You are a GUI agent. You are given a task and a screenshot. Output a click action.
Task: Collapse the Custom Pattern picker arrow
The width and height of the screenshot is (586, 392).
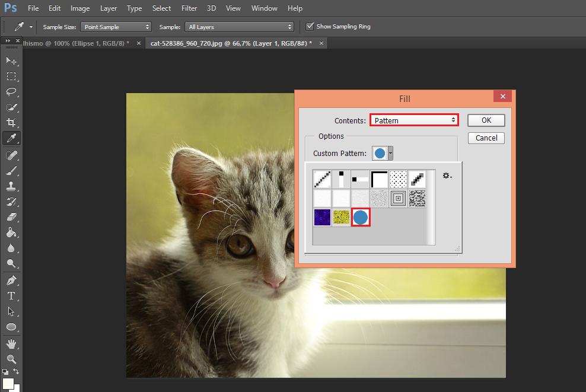pos(390,154)
